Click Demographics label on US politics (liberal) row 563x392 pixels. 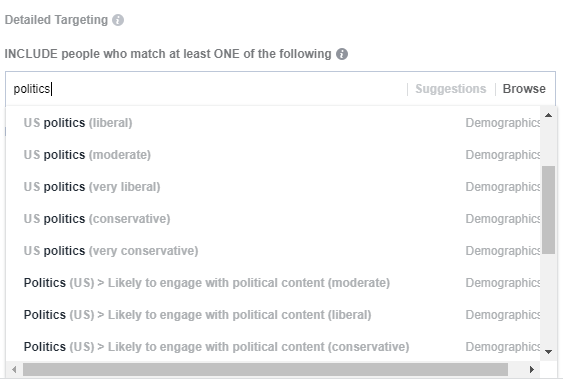pyautogui.click(x=503, y=123)
